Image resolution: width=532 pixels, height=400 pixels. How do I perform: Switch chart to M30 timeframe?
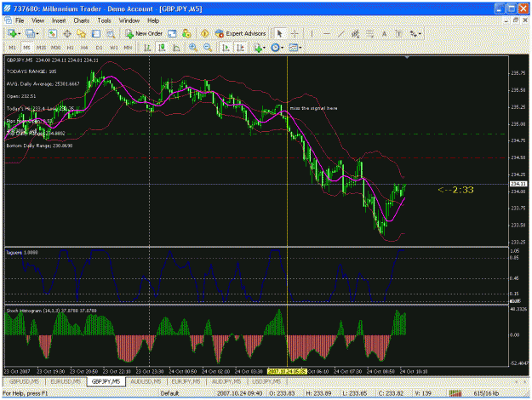pos(55,48)
